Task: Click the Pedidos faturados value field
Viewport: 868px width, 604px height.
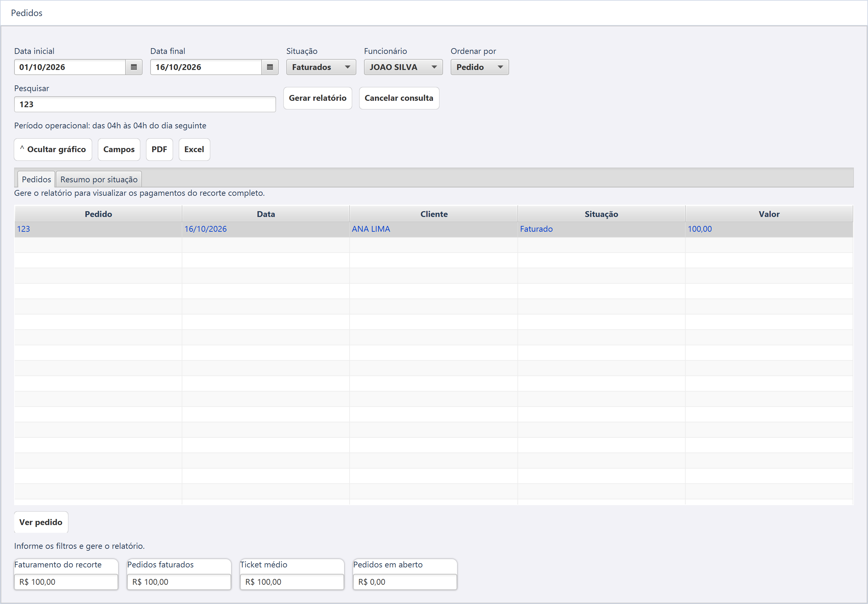Action: tap(179, 582)
